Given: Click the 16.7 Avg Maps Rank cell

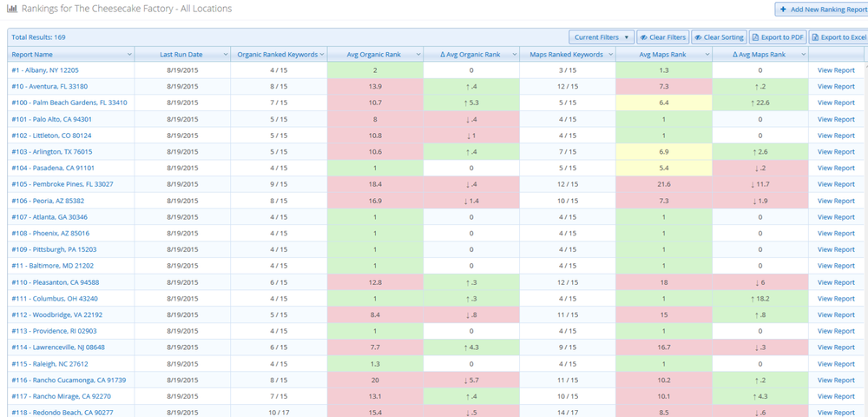Looking at the screenshot, I should (664, 347).
